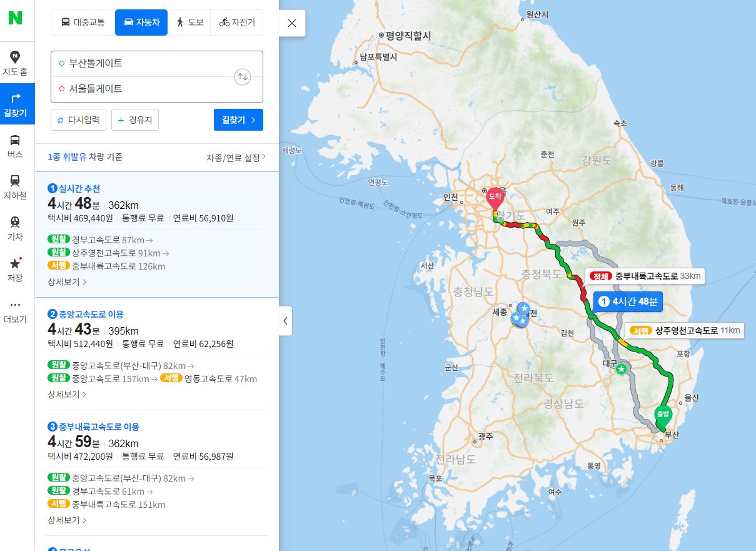
Task: Open the 지도 홈 map home icon
Action: (15, 63)
